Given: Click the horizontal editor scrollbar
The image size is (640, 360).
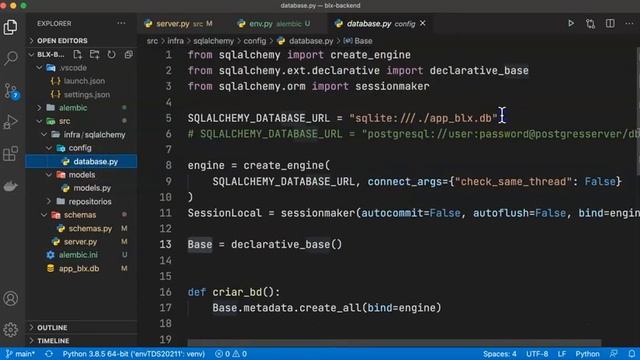Looking at the screenshot, I should (x=394, y=342).
